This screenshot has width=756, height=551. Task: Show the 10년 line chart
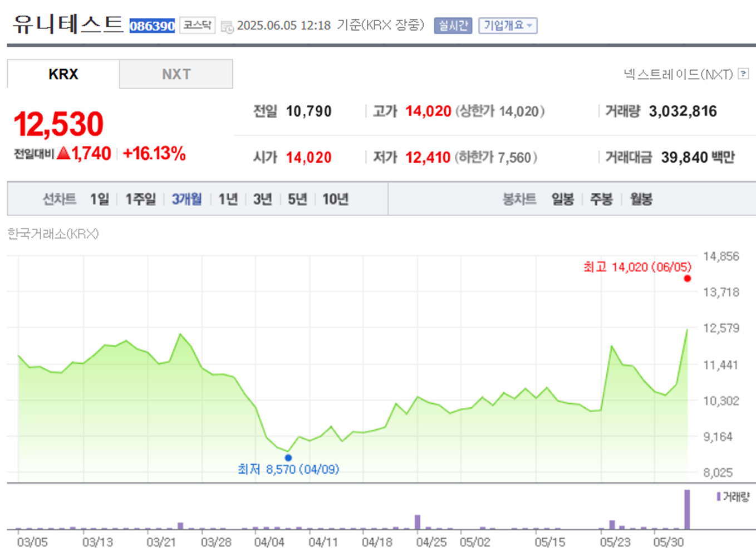[x=335, y=199]
